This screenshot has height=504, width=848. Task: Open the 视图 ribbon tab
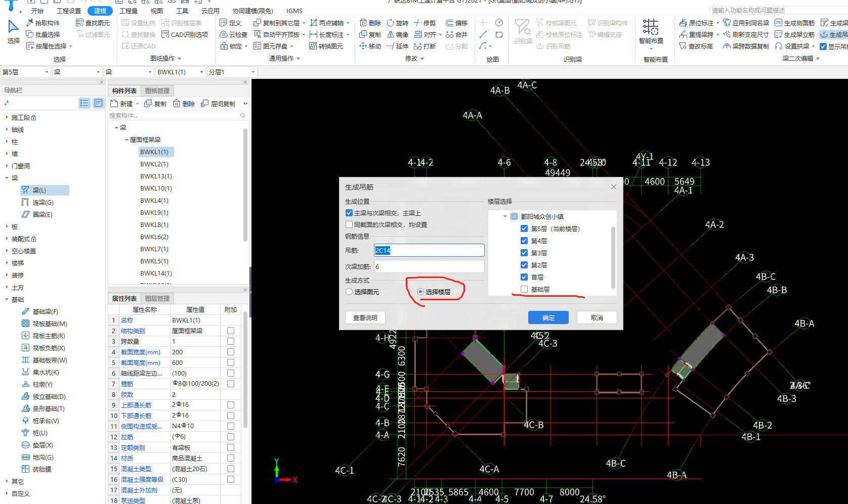pyautogui.click(x=157, y=11)
